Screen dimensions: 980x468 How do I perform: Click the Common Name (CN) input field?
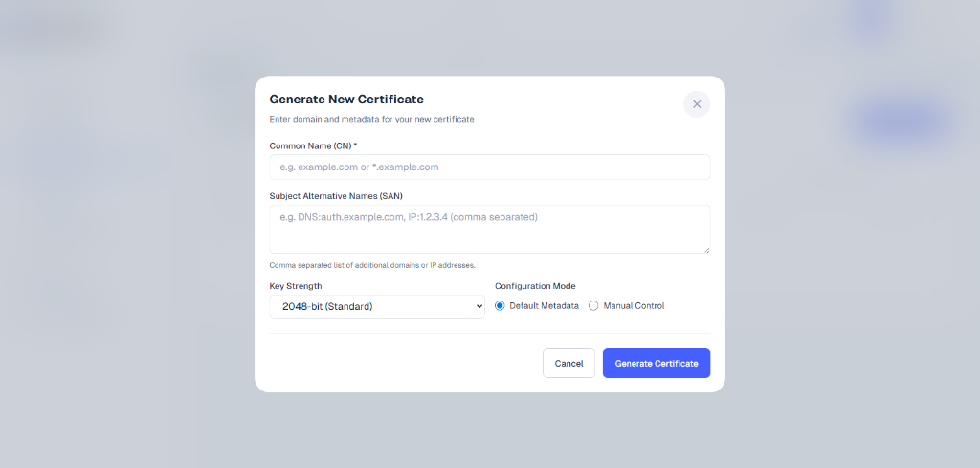point(489,167)
